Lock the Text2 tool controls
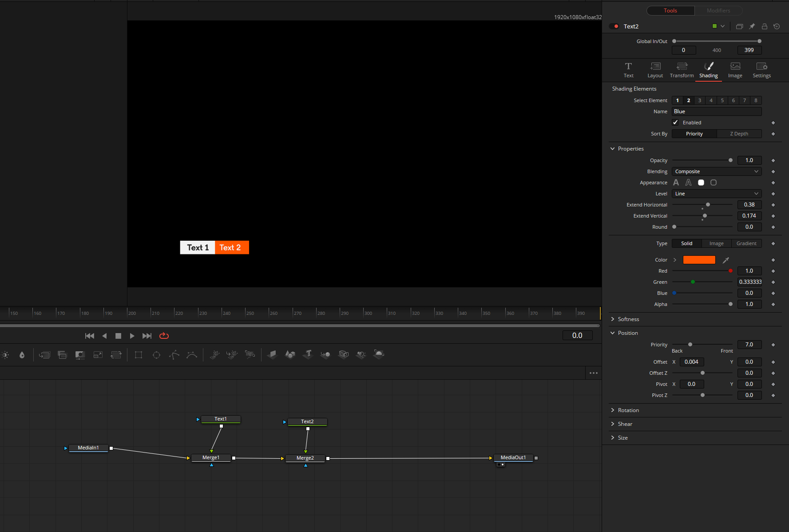Viewport: 789px width, 532px height. click(x=764, y=27)
